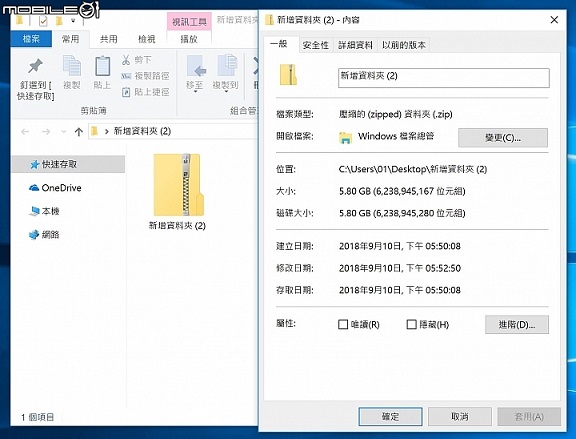
Task: Click the 剪下 scissors cut icon
Action: coord(126,60)
